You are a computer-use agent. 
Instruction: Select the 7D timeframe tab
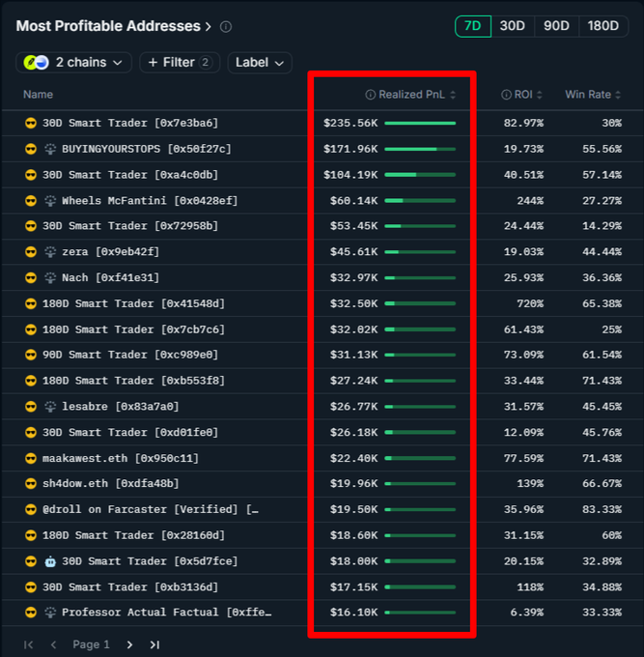point(473,26)
